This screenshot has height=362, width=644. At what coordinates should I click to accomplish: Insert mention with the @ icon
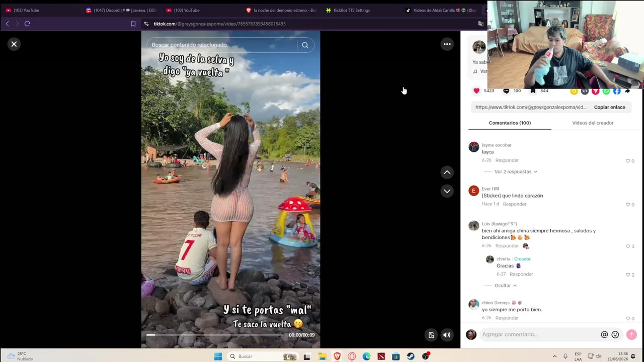click(604, 335)
